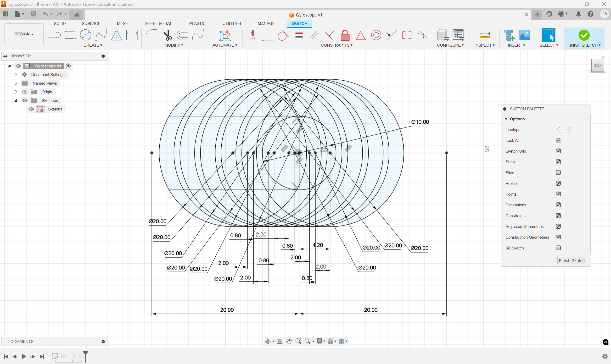
Task: Select the Mirror sketch tool
Action: click(116, 35)
